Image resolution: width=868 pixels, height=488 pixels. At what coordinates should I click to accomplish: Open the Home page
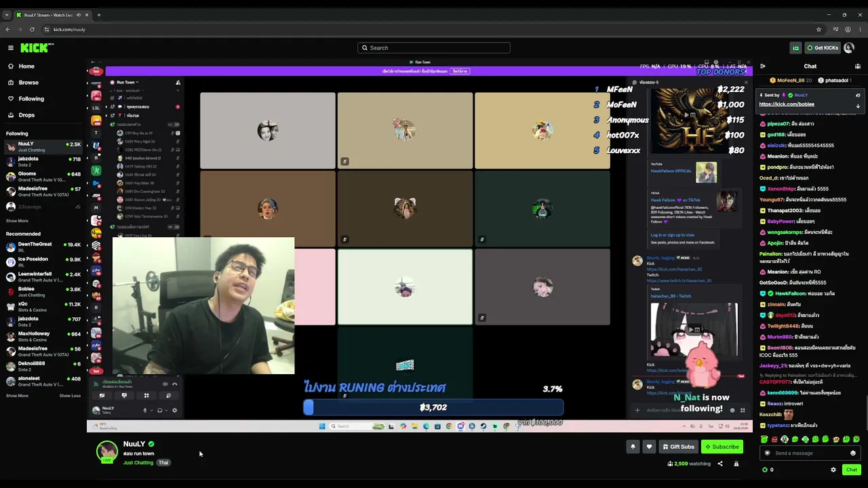21,66
